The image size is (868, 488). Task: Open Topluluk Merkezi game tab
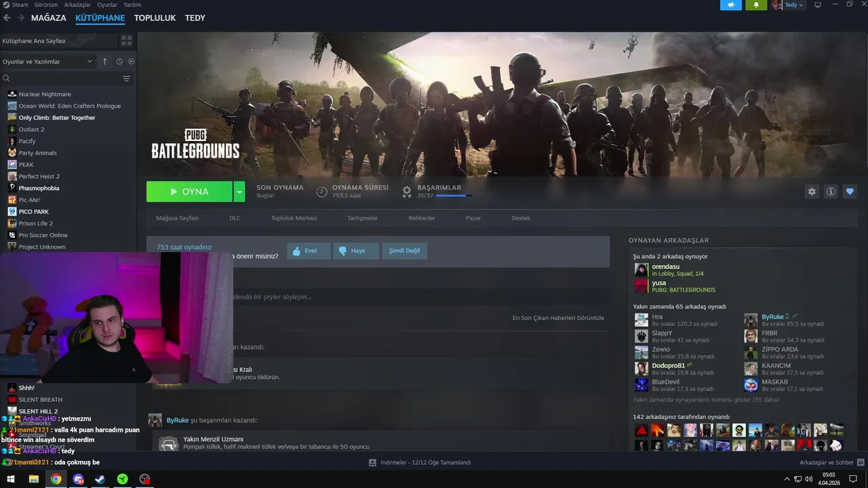(x=294, y=218)
